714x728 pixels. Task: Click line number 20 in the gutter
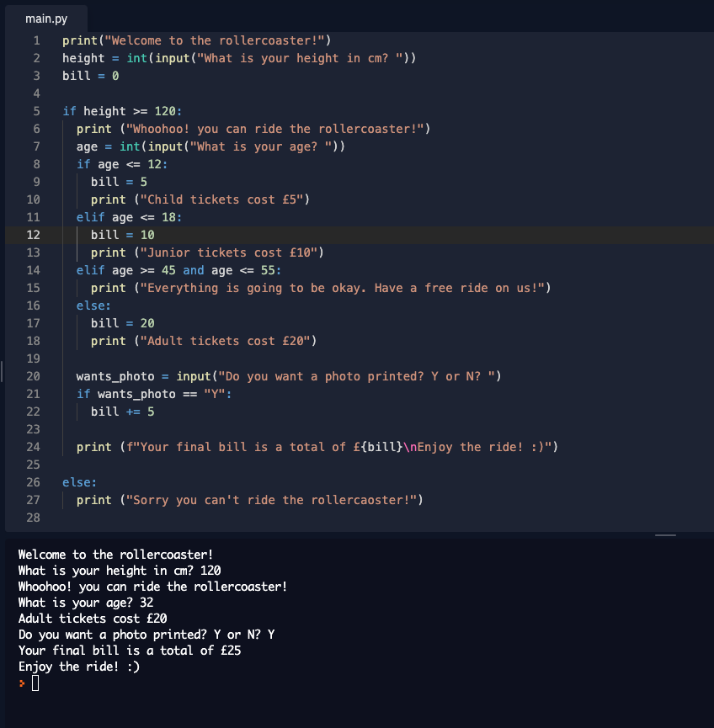pyautogui.click(x=33, y=376)
